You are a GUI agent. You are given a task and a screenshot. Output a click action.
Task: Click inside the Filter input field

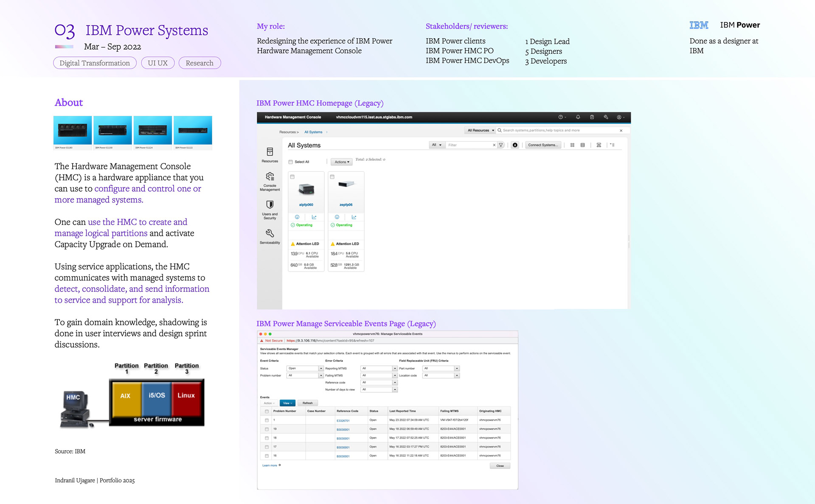tap(469, 145)
